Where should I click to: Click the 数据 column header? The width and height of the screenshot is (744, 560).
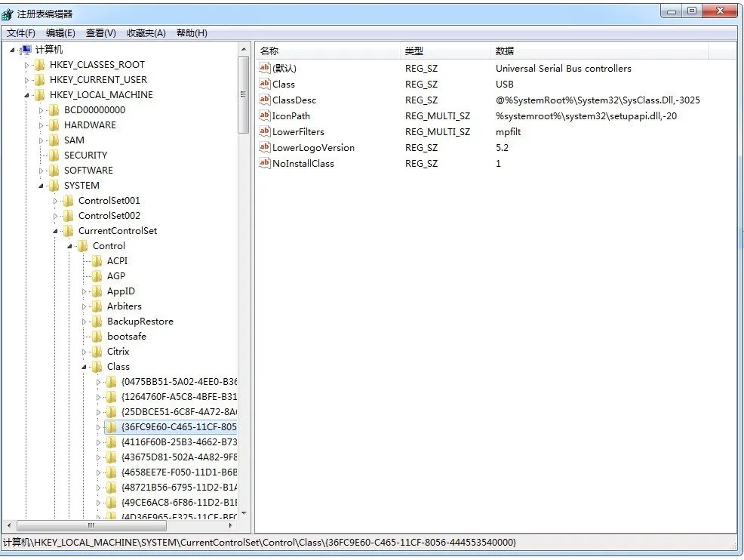[505, 51]
